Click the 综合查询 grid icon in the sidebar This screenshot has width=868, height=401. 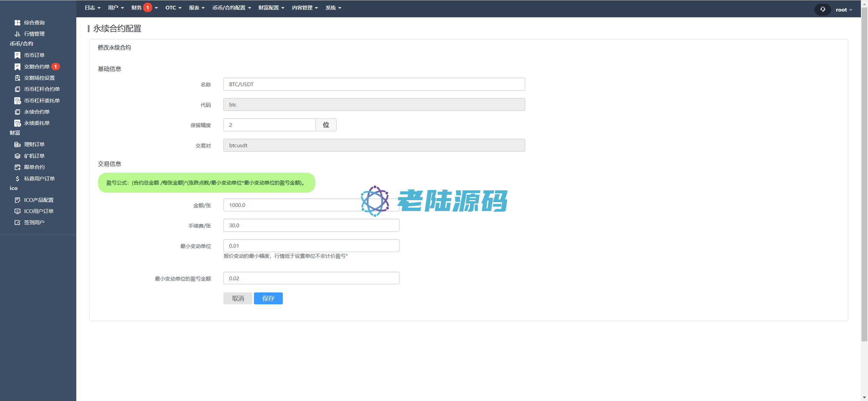point(17,23)
